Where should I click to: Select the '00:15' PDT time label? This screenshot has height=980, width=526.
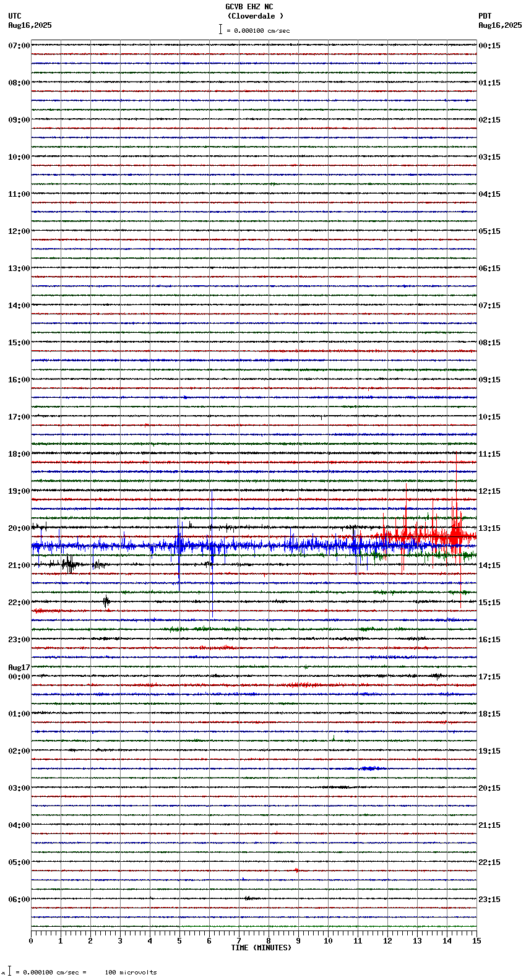click(489, 46)
